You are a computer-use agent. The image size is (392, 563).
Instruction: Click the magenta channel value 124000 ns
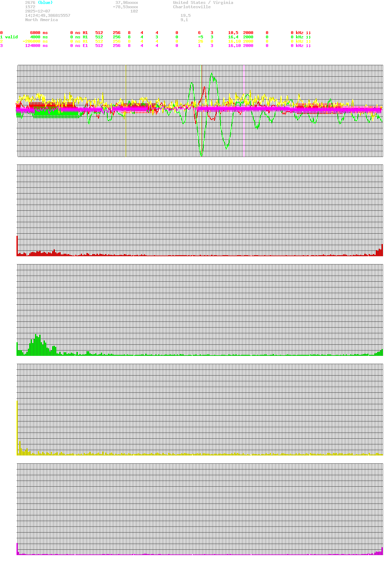pos(36,46)
